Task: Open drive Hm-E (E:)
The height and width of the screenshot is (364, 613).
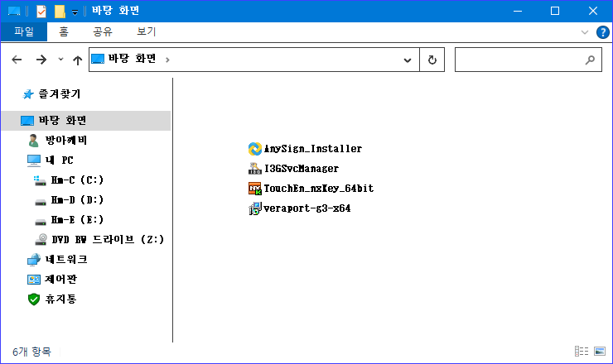Action: [x=77, y=220]
